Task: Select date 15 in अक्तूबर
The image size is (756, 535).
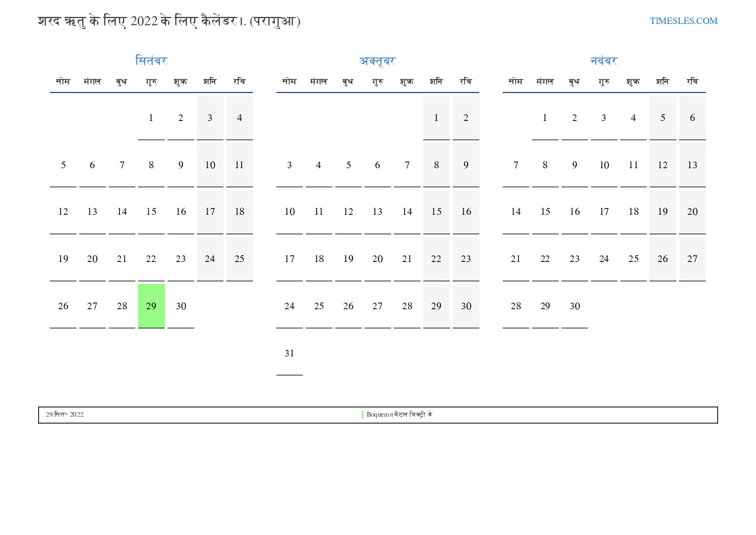Action: [436, 212]
